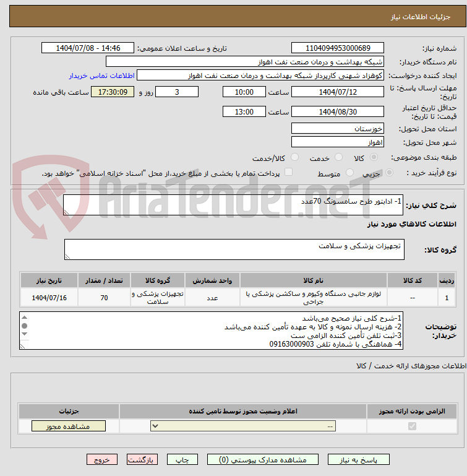Click the need date cell 1404/07/16
This screenshot has height=476, width=467.
point(49,298)
